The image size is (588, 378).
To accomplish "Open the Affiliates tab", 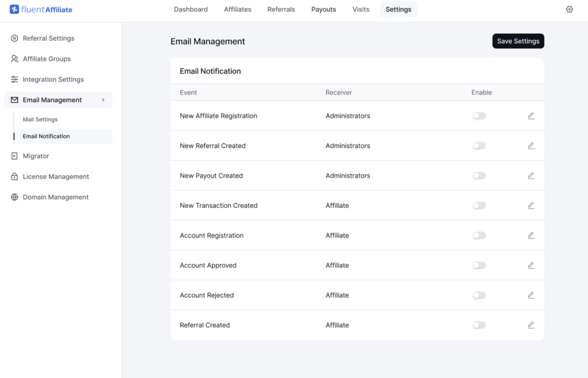I will (237, 9).
